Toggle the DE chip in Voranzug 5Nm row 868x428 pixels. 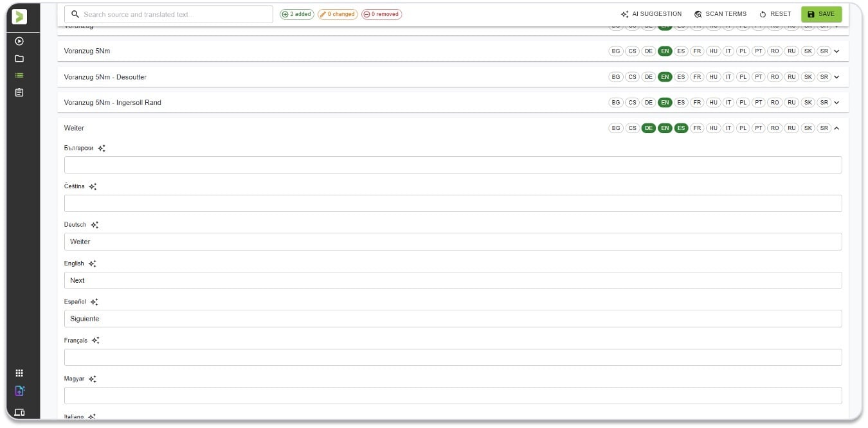(x=649, y=51)
